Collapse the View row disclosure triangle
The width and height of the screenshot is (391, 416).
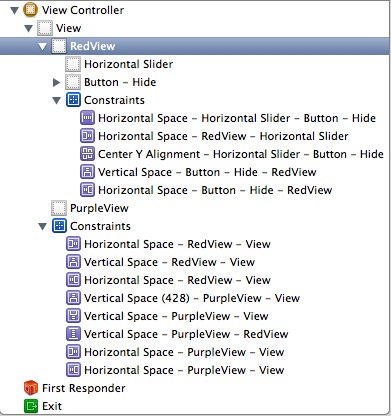(29, 28)
